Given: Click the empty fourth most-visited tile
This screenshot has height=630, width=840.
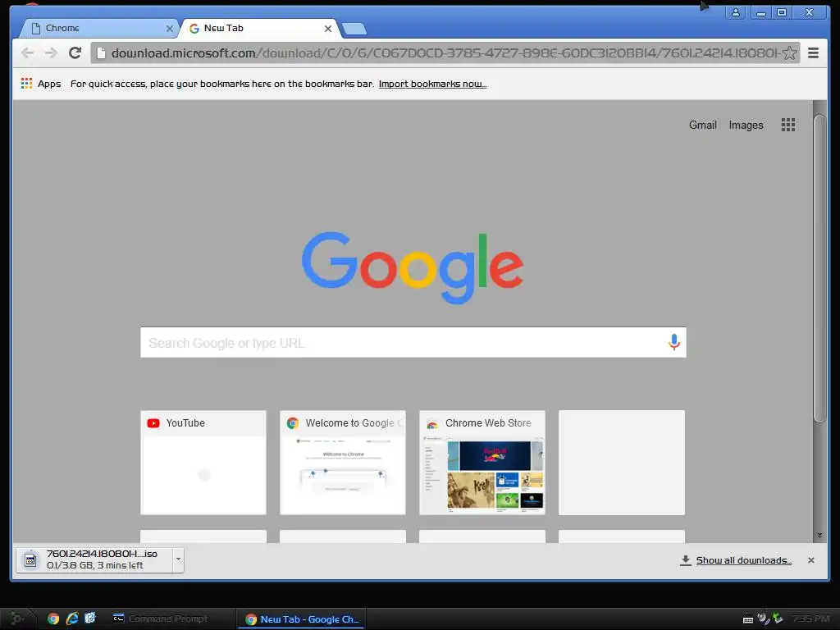Looking at the screenshot, I should [622, 463].
